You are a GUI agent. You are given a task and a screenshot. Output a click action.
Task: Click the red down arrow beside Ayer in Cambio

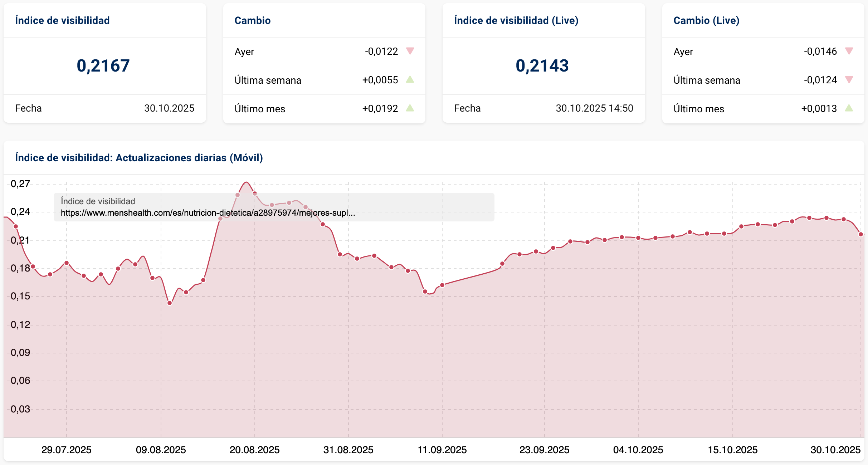pos(410,51)
